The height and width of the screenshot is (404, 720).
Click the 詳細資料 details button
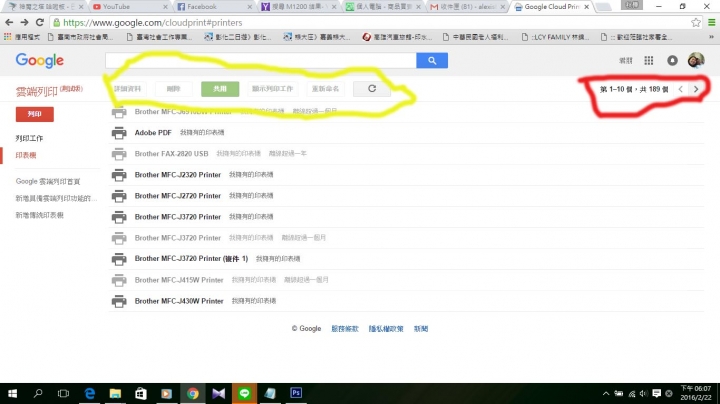coord(128,89)
